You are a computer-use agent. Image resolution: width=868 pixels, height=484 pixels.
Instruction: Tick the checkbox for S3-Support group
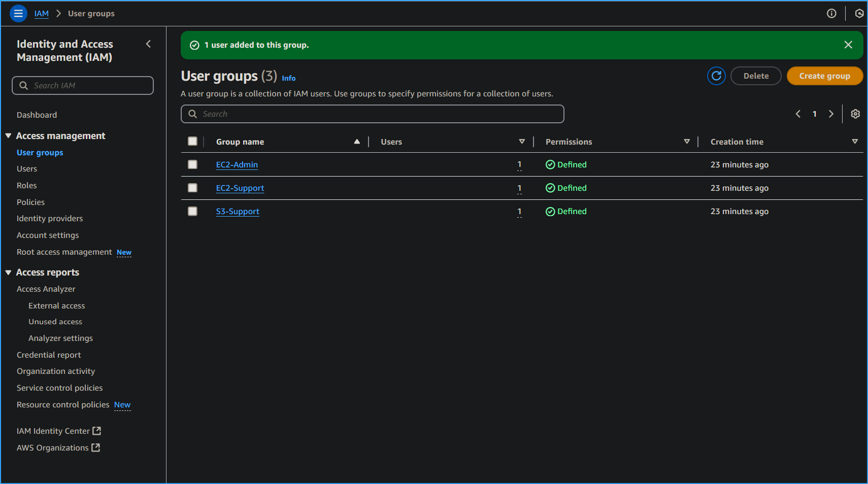coord(193,211)
